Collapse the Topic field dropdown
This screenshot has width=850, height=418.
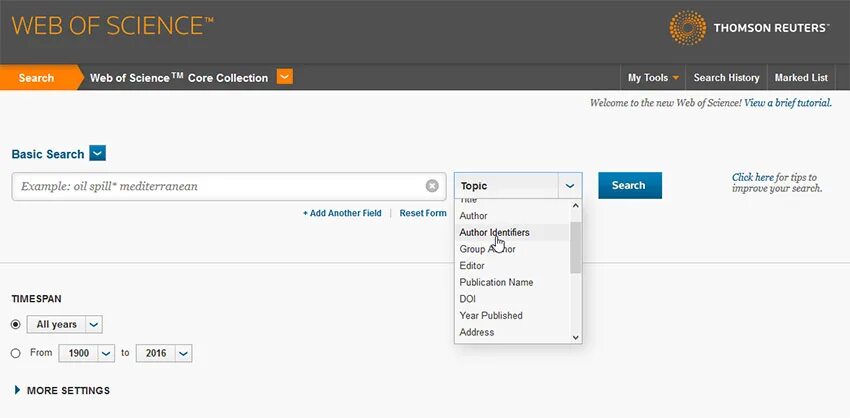click(569, 185)
